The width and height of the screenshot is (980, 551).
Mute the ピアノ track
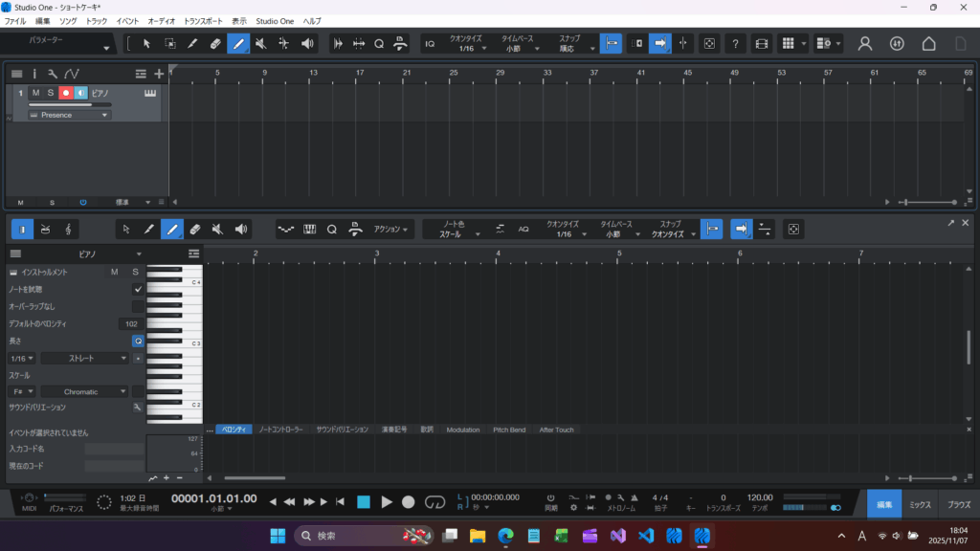point(35,93)
